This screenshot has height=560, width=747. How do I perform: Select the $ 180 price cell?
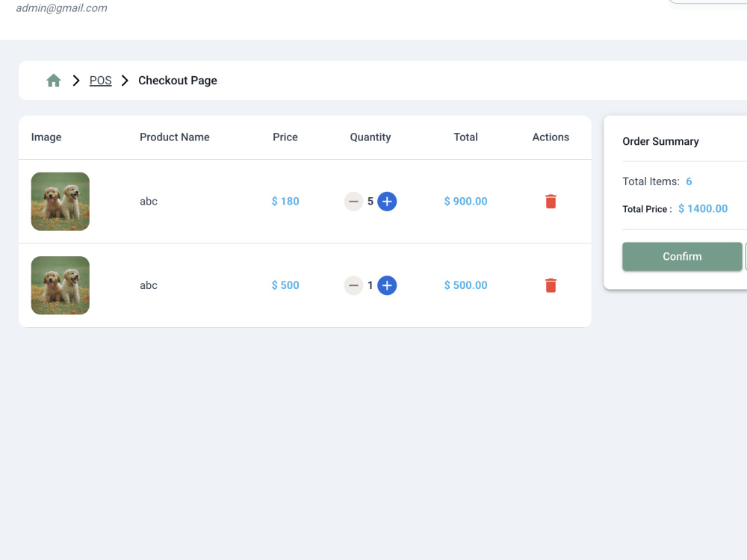(285, 202)
